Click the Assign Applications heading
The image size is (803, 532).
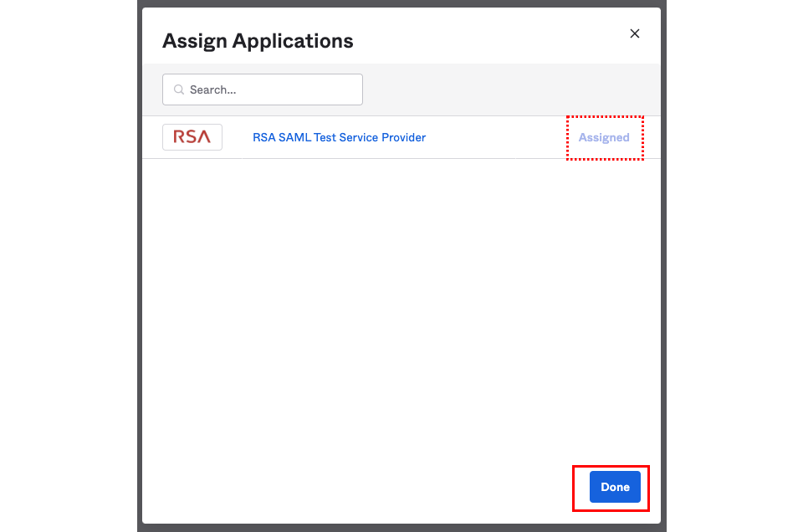[x=258, y=40]
